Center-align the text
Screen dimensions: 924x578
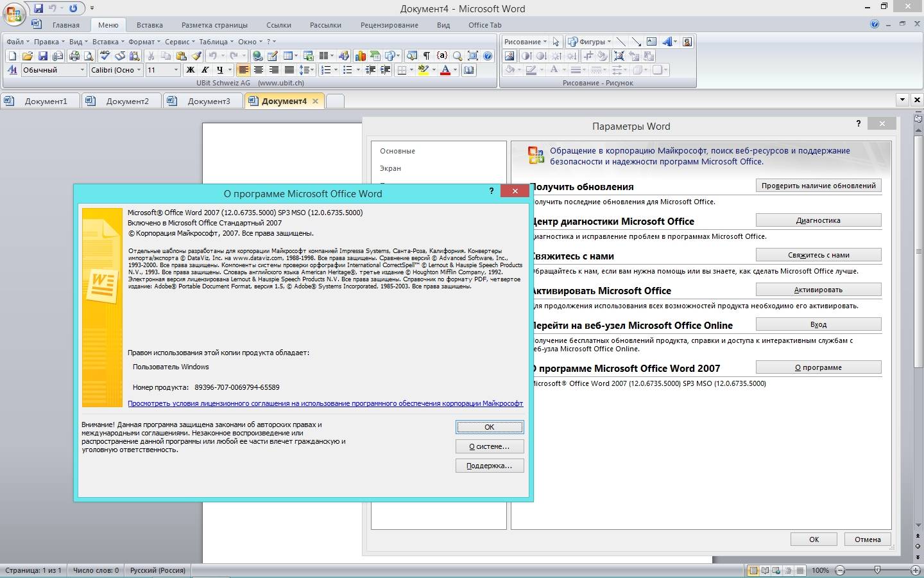click(259, 70)
